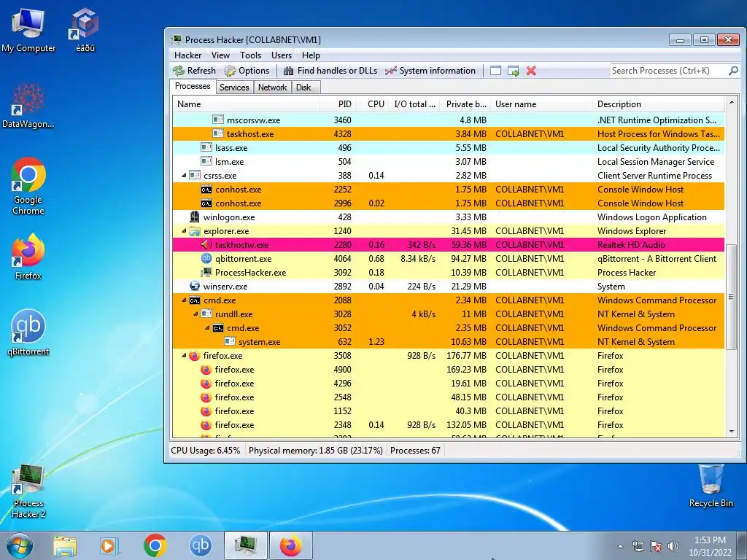
Task: Select the lsm.exe row
Action: point(449,161)
